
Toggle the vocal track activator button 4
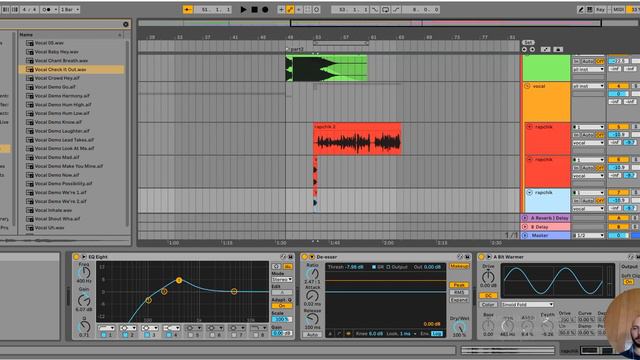[x=618, y=86]
